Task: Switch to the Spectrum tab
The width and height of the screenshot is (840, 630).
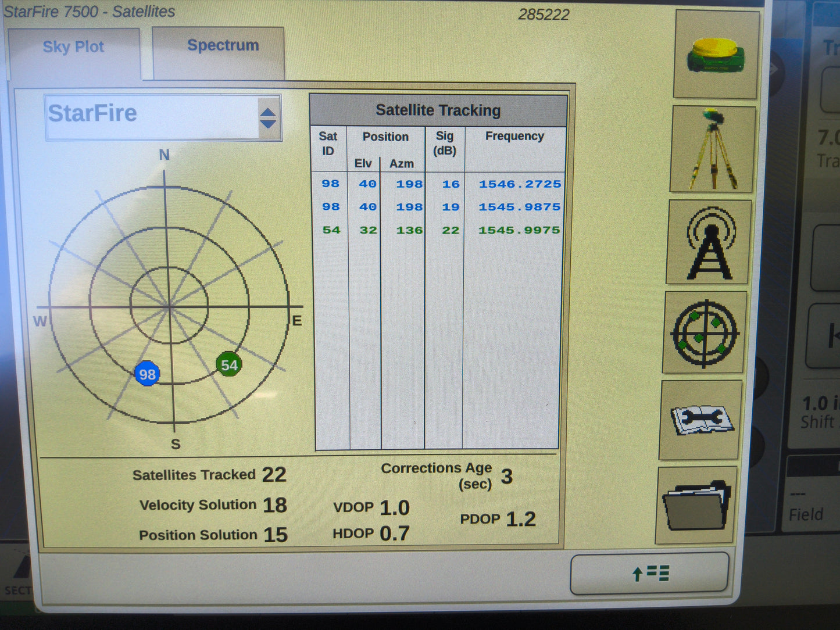Action: (x=219, y=52)
